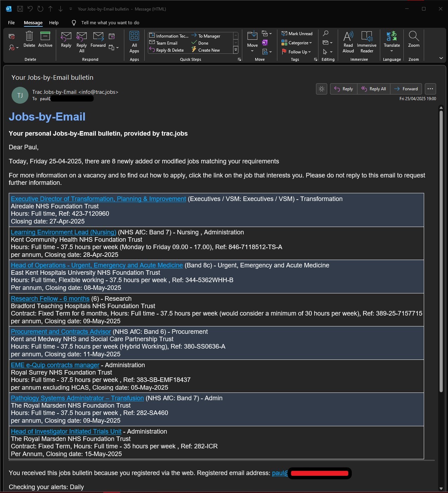Start Read Aloud for this email
Viewport: 448px width, 493px height.
[348, 42]
